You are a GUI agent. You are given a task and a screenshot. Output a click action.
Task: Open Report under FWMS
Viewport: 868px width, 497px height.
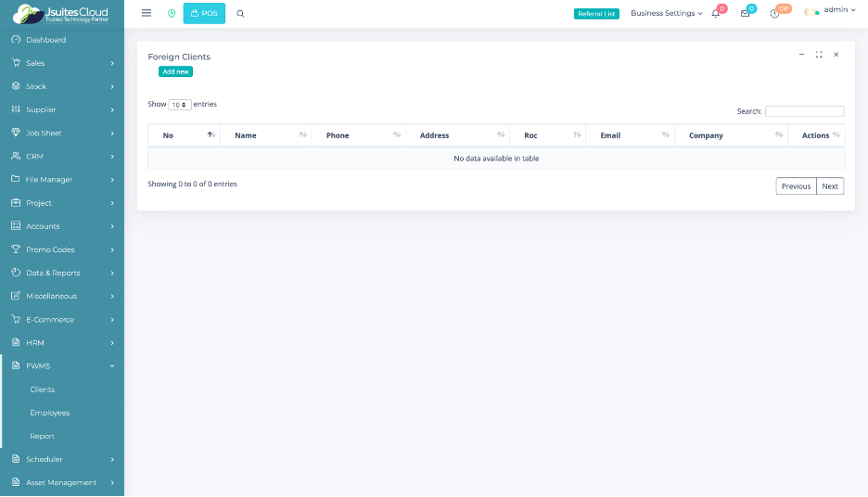(43, 436)
